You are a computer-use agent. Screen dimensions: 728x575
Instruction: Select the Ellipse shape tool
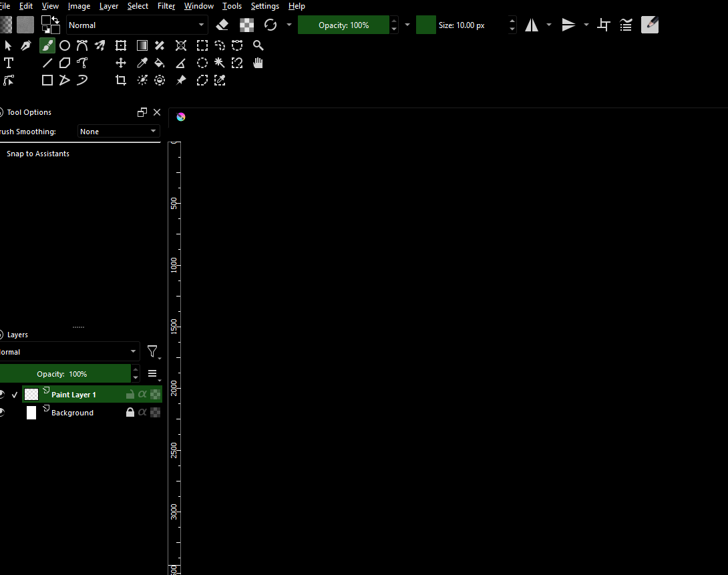65,45
